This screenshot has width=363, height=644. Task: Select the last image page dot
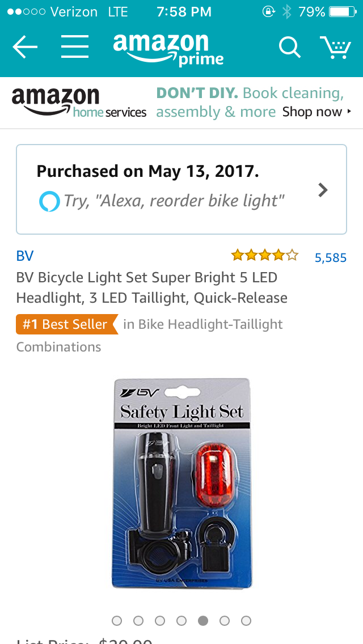pos(246,621)
